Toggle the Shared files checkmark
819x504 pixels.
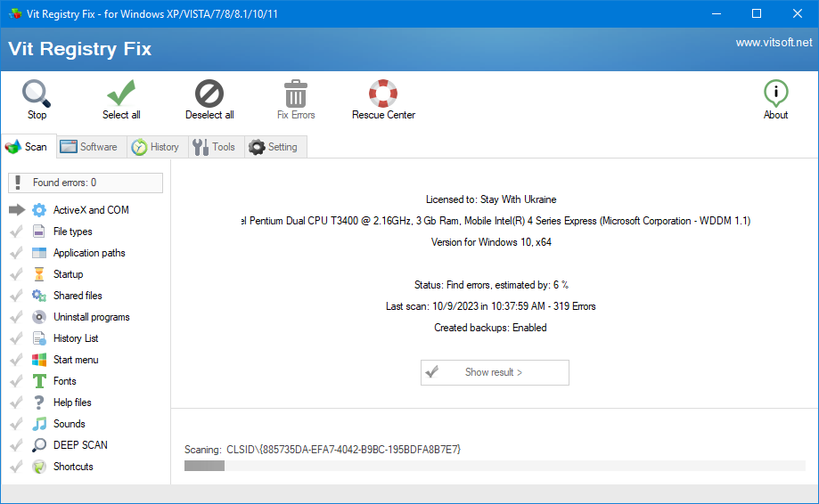click(x=16, y=296)
